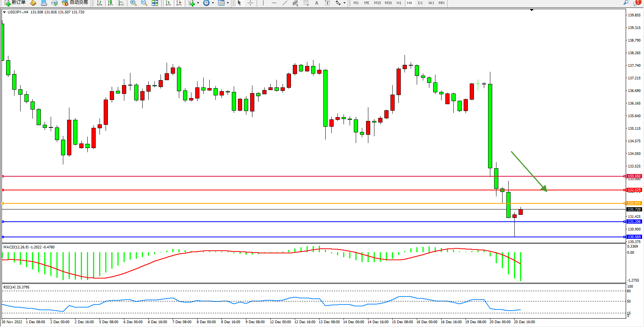Choose the Fibonacci Retracement tool
The width and height of the screenshot is (644, 327).
pos(306,3)
